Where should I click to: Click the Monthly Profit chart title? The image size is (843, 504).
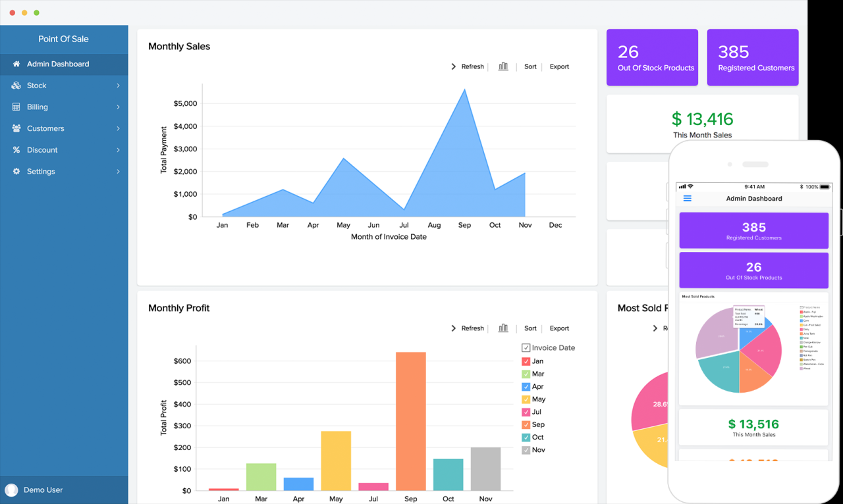point(179,308)
